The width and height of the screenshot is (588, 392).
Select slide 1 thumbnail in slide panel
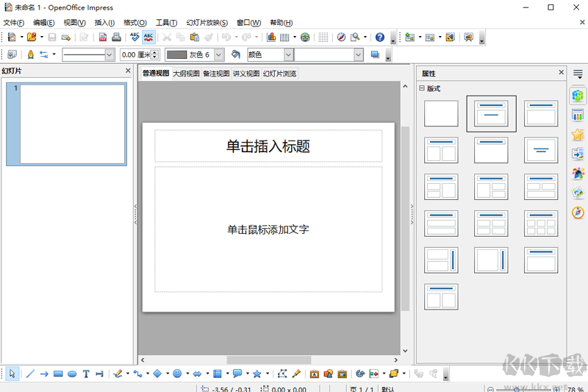[x=72, y=123]
